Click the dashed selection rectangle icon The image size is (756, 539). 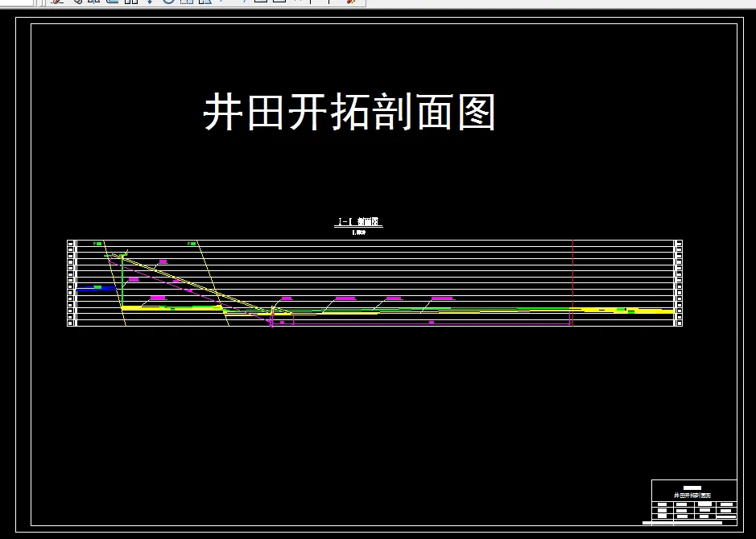click(186, 4)
